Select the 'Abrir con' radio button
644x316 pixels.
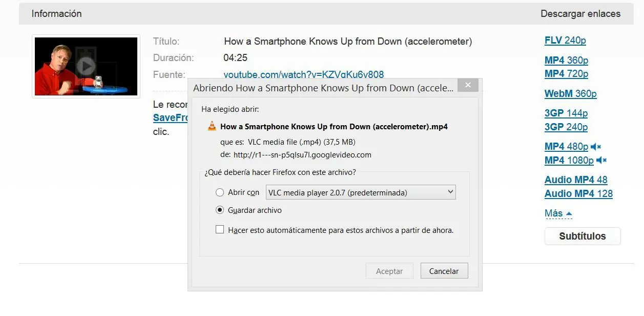tap(220, 192)
